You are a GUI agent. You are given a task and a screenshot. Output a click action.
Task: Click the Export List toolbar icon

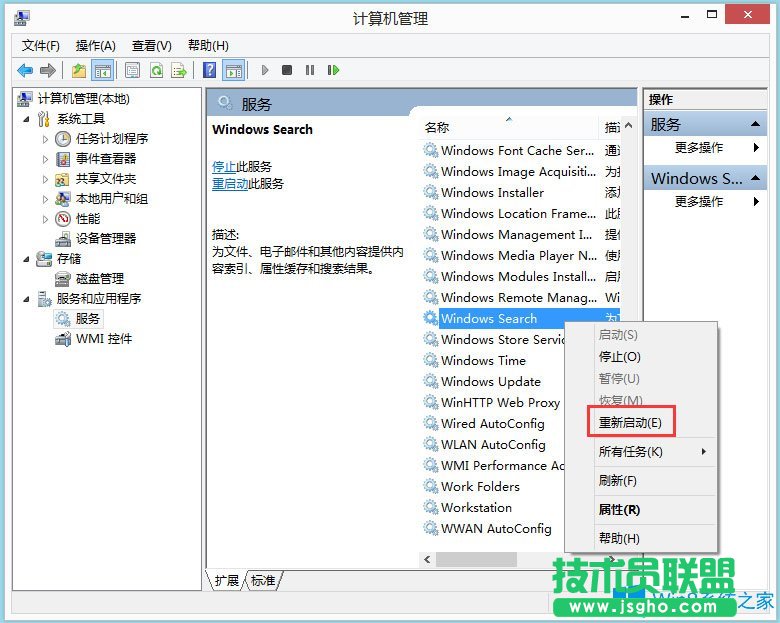click(x=179, y=70)
